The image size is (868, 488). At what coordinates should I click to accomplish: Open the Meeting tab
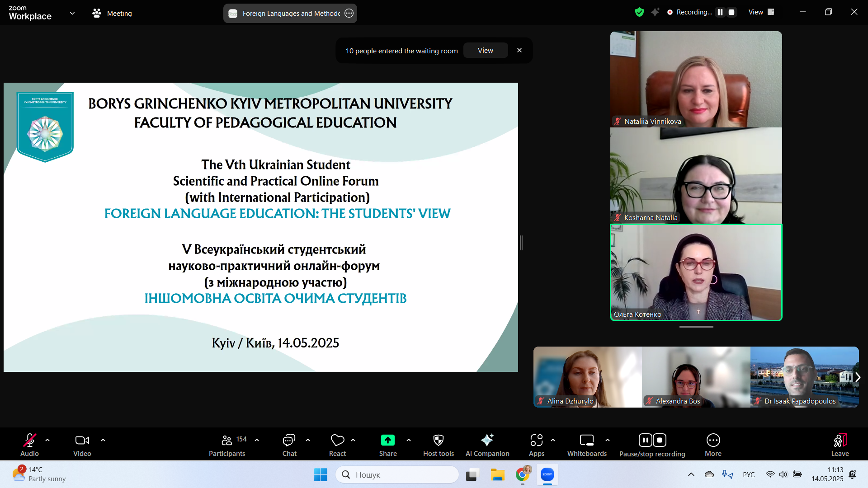(x=112, y=13)
